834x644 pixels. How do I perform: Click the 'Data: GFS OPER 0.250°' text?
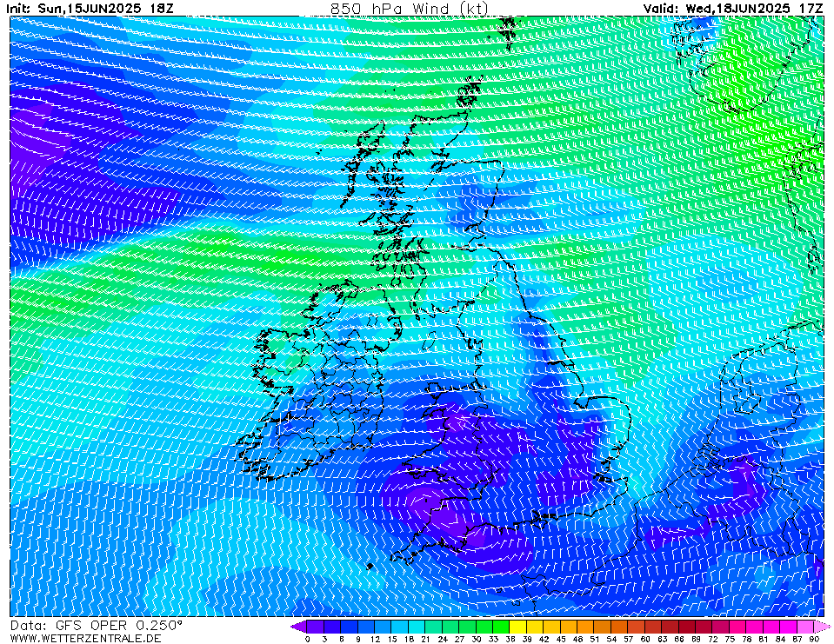[97, 626]
